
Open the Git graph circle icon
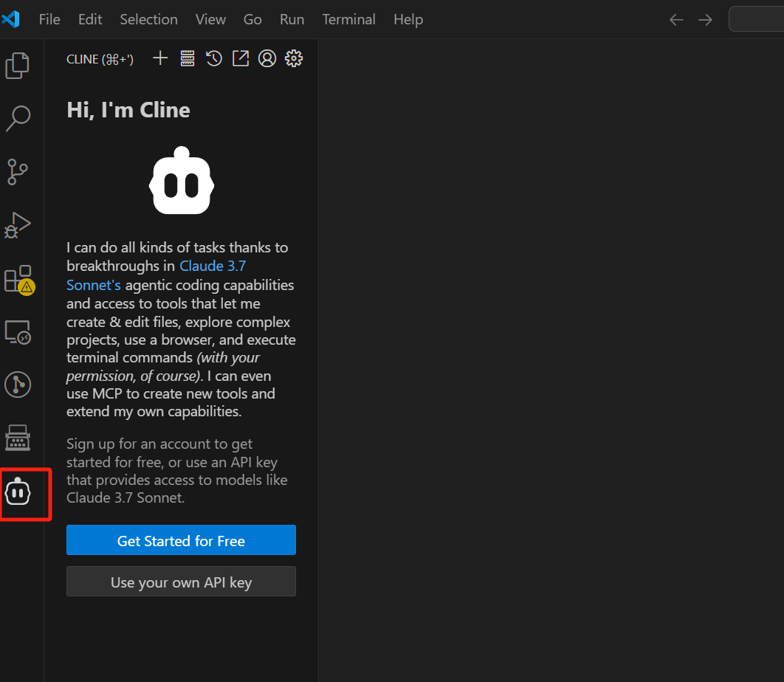18,385
